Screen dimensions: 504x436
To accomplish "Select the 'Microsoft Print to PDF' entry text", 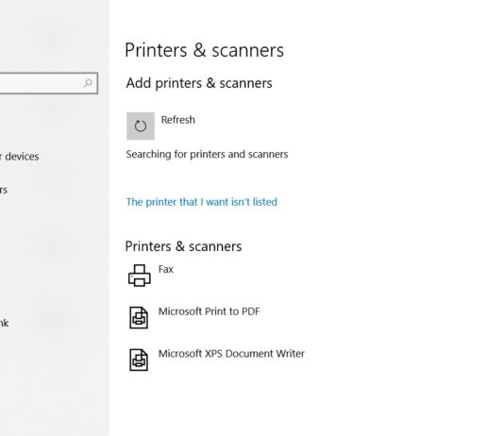I will [209, 311].
